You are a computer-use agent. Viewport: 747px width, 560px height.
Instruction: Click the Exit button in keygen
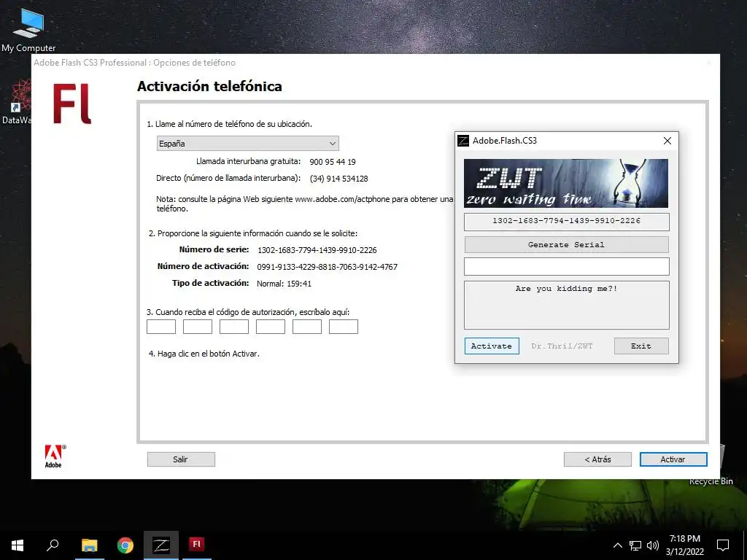click(641, 346)
